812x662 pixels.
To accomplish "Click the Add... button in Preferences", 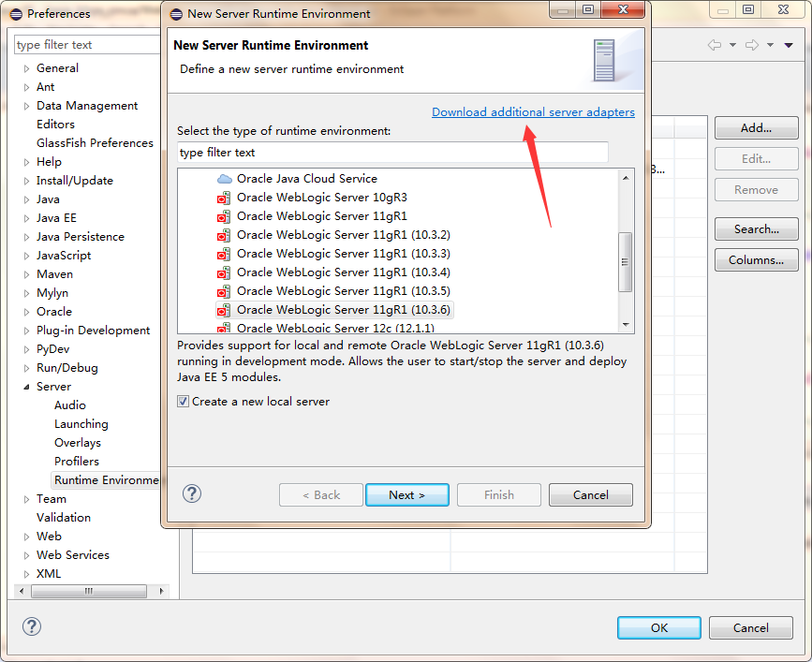I will click(756, 128).
